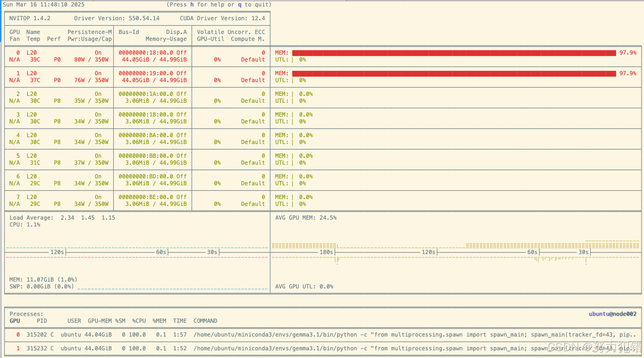
Task: Click the MEM: 11.07GiB (1.0%) reading
Action: [43, 280]
